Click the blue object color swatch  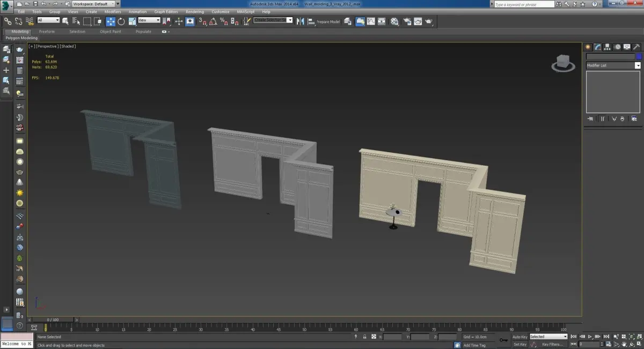tap(638, 56)
